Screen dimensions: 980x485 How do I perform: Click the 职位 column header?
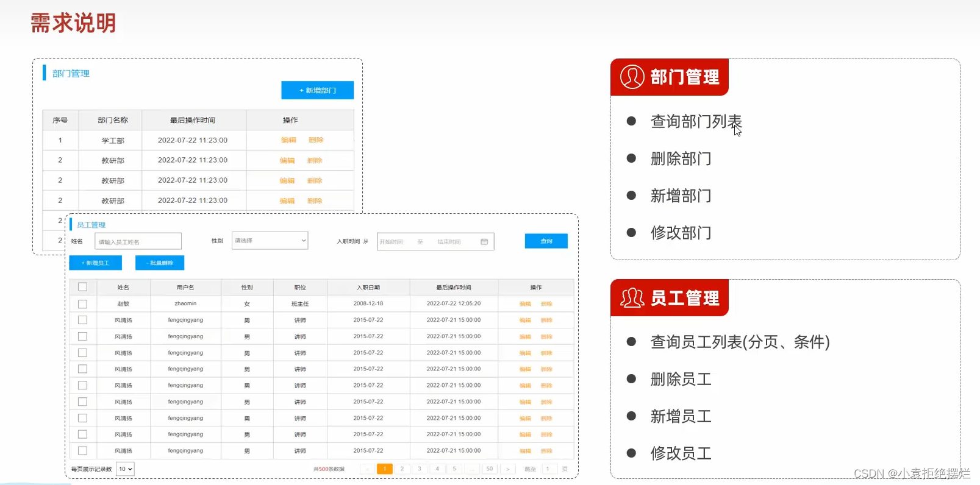300,288
